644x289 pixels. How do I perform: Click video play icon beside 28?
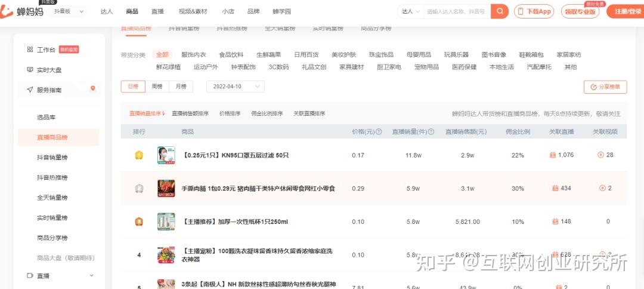[x=601, y=155]
